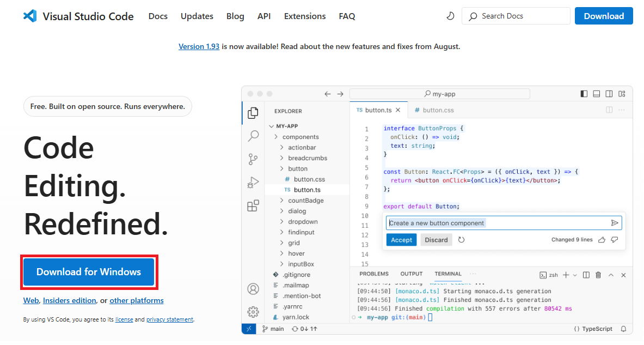The width and height of the screenshot is (644, 345).
Task: Click the back arrow in title bar
Action: (x=327, y=94)
